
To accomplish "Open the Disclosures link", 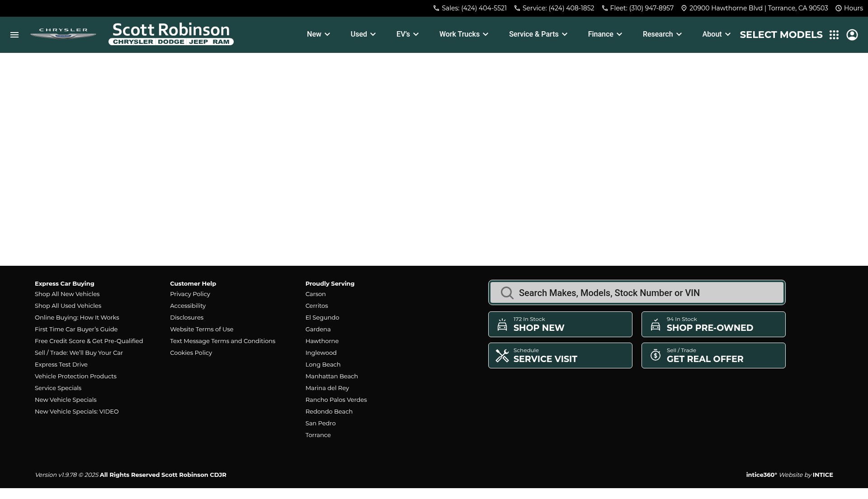I will [x=187, y=318].
